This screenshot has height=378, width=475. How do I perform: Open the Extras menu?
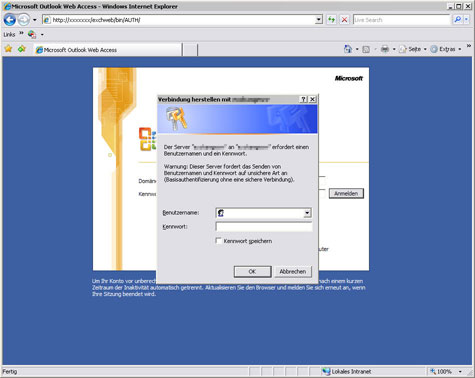pyautogui.click(x=446, y=49)
